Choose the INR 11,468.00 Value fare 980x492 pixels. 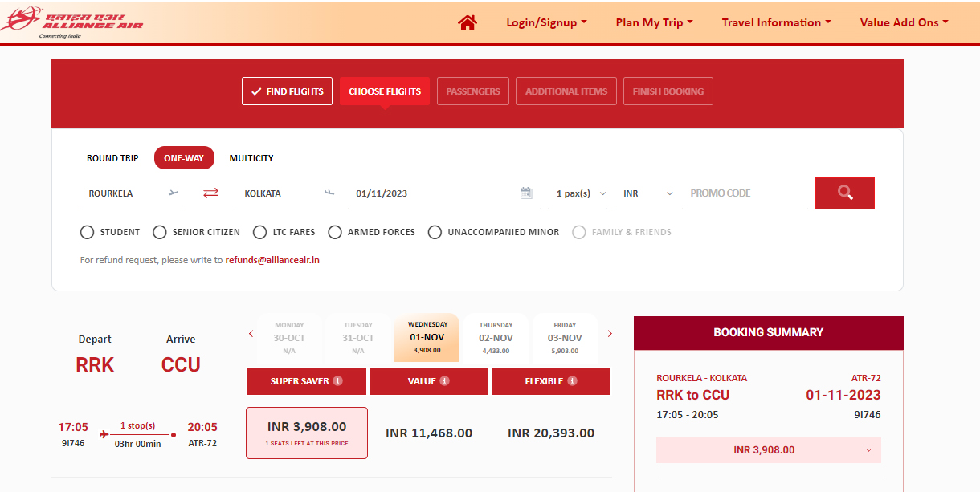tap(429, 433)
